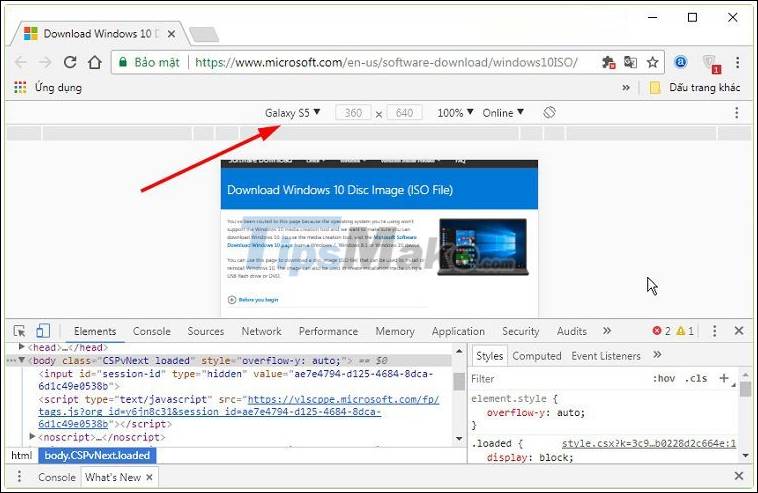758x493 pixels.
Task: Switch to the Console tab
Action: (x=152, y=331)
